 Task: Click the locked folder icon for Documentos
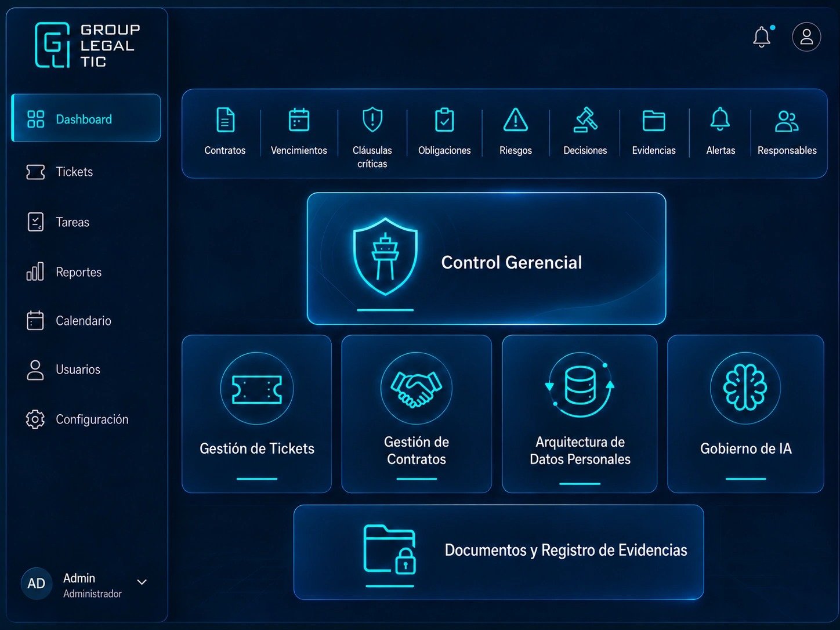[x=390, y=549]
